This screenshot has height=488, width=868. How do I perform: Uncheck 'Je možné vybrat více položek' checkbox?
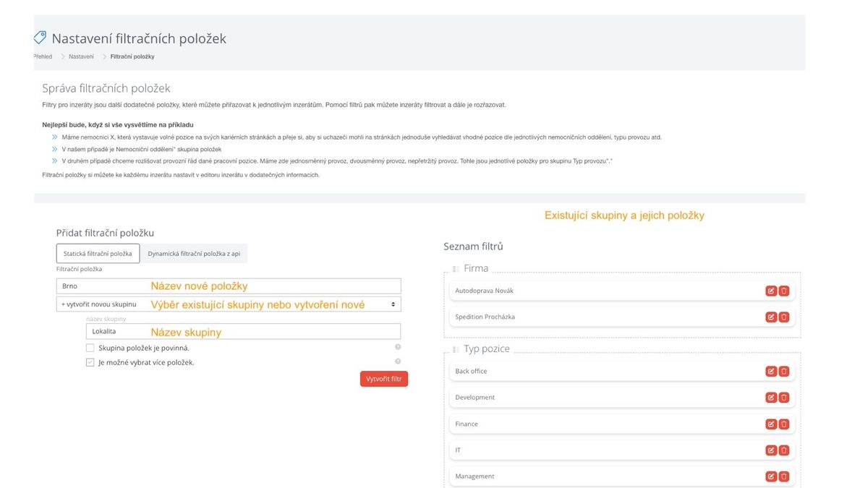click(x=90, y=362)
